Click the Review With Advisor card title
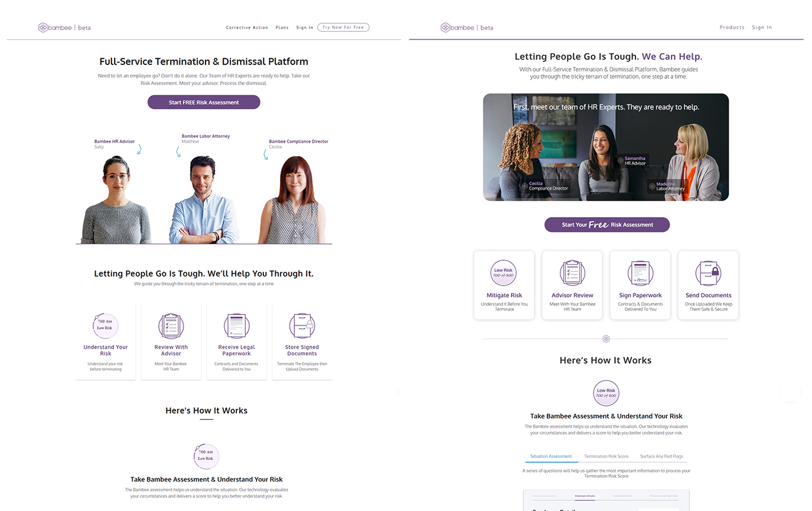The height and width of the screenshot is (511, 812). tap(171, 351)
